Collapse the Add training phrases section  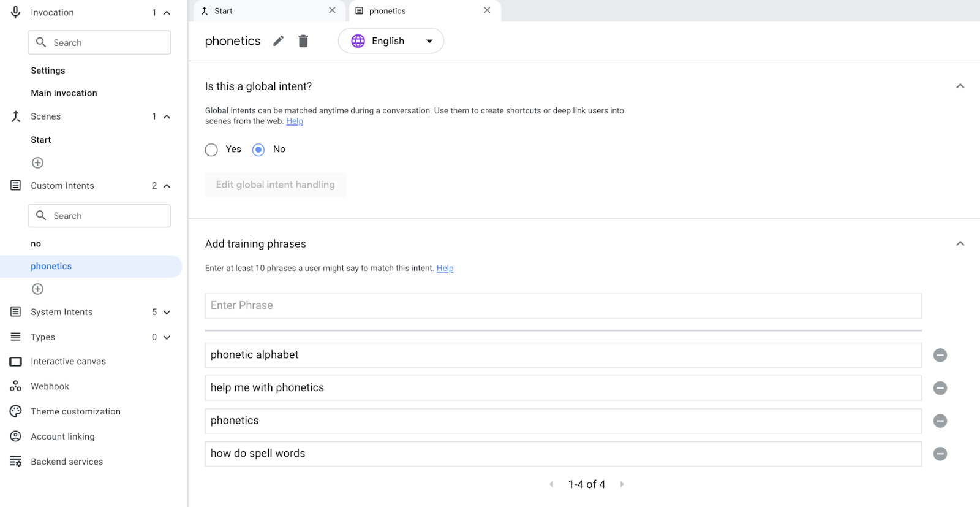960,244
